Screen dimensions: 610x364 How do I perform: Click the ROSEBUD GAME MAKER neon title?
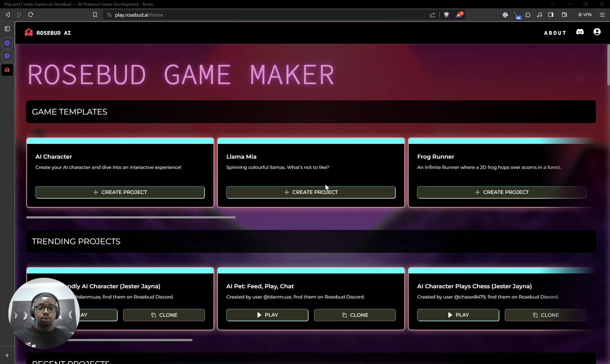(x=181, y=75)
